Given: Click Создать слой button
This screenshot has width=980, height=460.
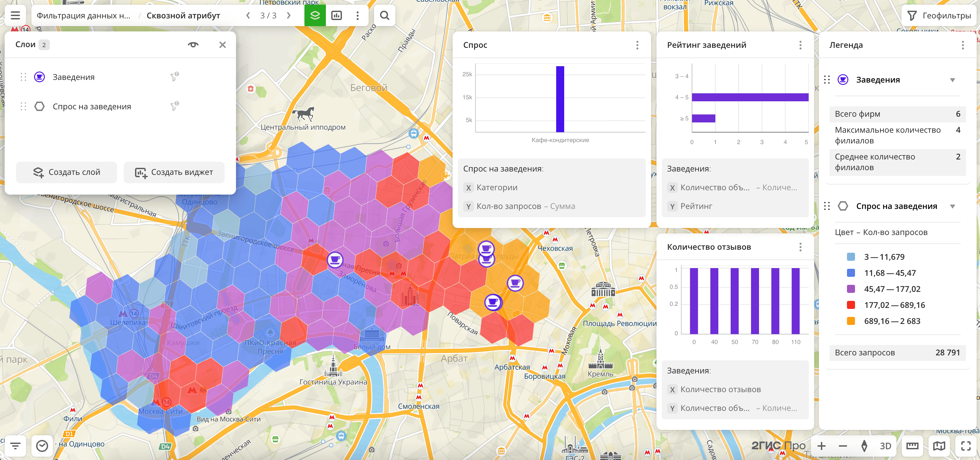Looking at the screenshot, I should click(x=67, y=172).
